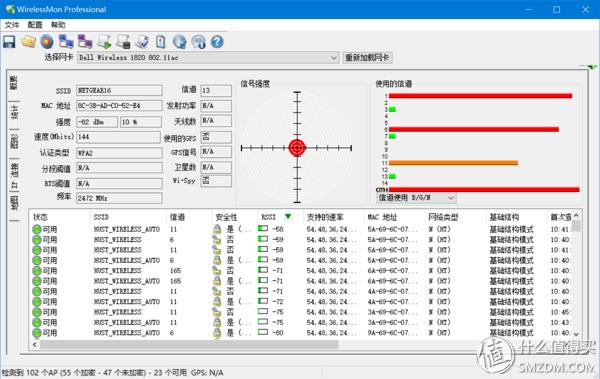Click first-seen time 10:45 in the list
This screenshot has height=379, width=600.
[x=560, y=312]
